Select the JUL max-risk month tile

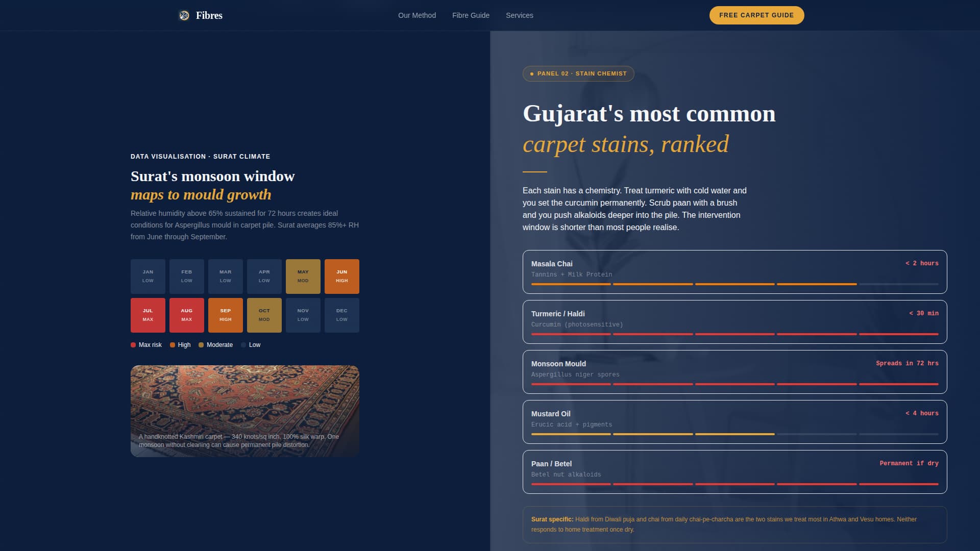(x=148, y=315)
